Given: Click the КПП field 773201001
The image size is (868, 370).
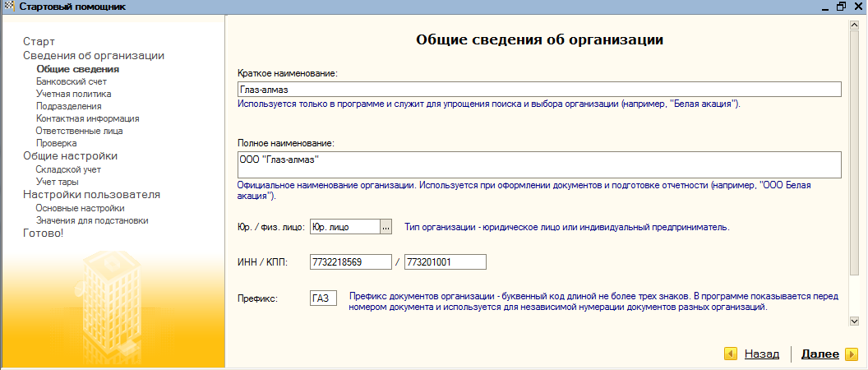Looking at the screenshot, I should pyautogui.click(x=445, y=262).
